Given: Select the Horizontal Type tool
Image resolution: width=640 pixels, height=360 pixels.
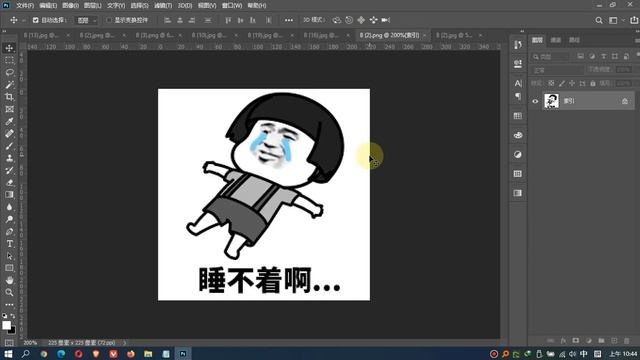Looking at the screenshot, I should pos(9,244).
